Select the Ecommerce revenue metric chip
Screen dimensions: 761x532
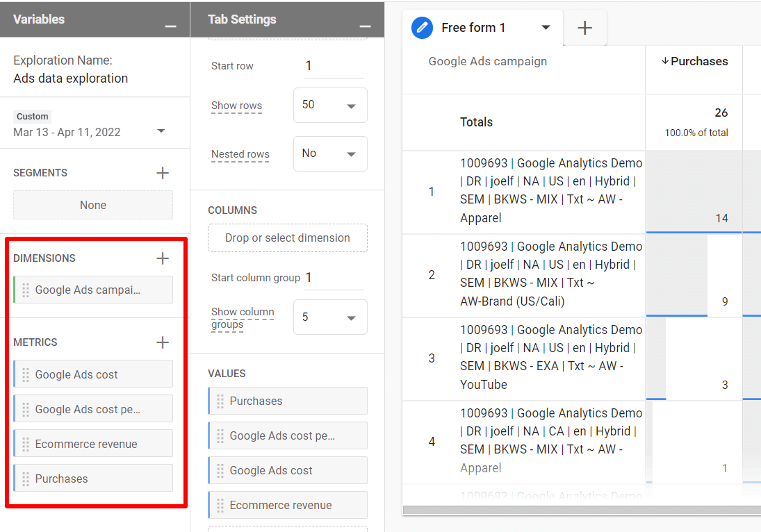[92, 443]
